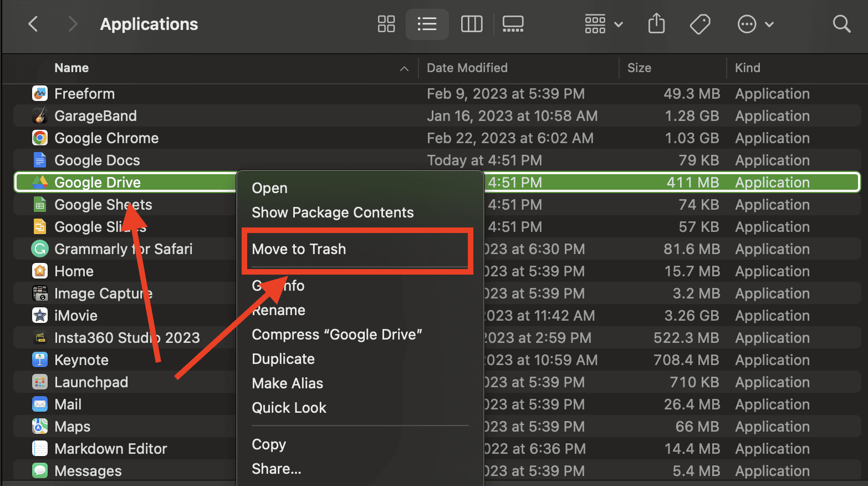This screenshot has height=486, width=868.
Task: Sort by Size column header
Action: point(639,68)
